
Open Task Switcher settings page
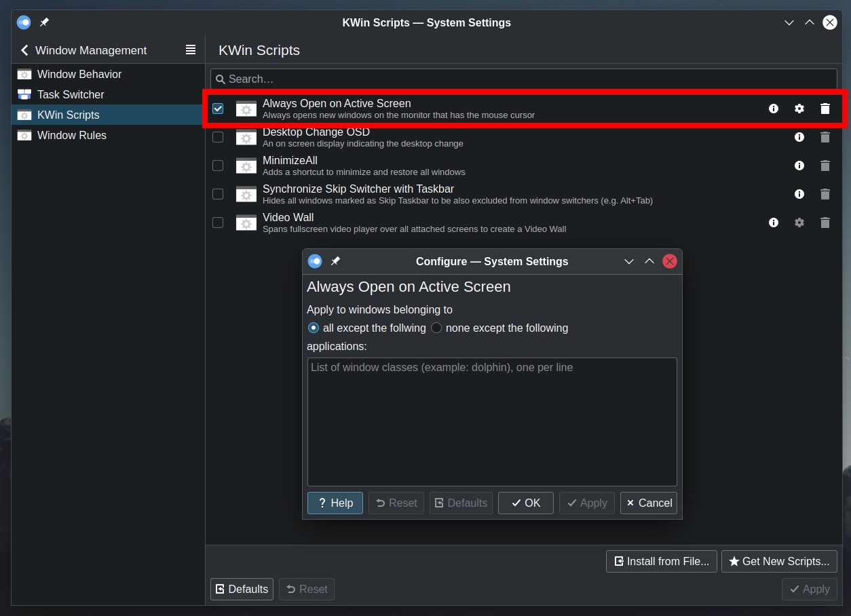[108, 94]
